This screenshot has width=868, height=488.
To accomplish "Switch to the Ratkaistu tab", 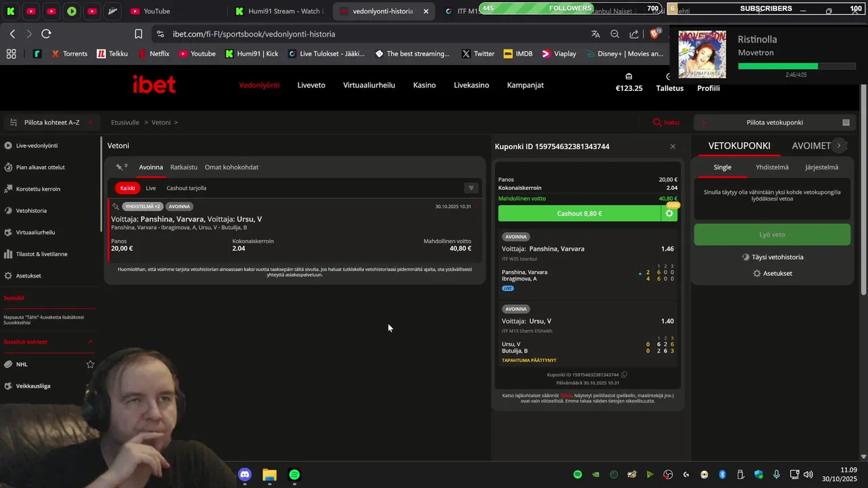I will 184,167.
